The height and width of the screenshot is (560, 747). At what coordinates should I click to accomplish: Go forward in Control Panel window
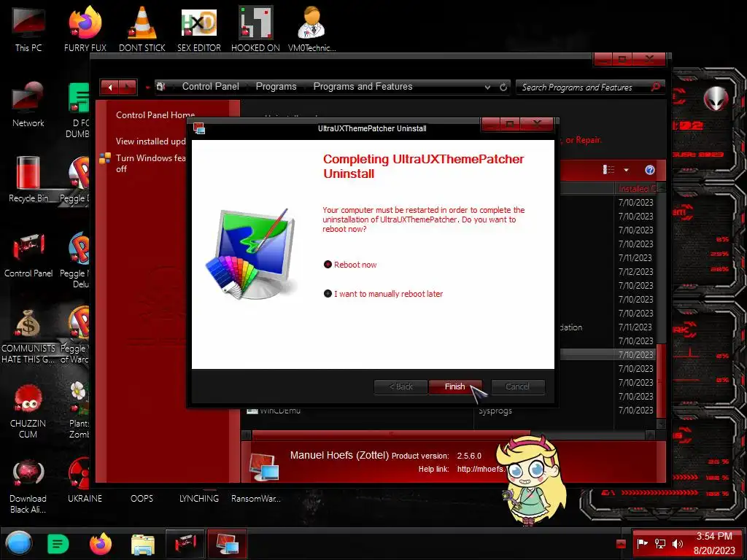tap(128, 87)
